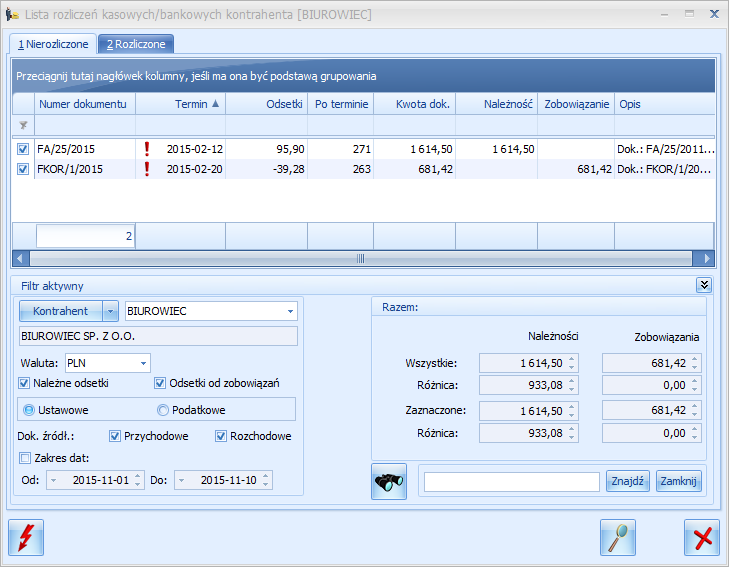Click sort arrow on Termin column

215,104
